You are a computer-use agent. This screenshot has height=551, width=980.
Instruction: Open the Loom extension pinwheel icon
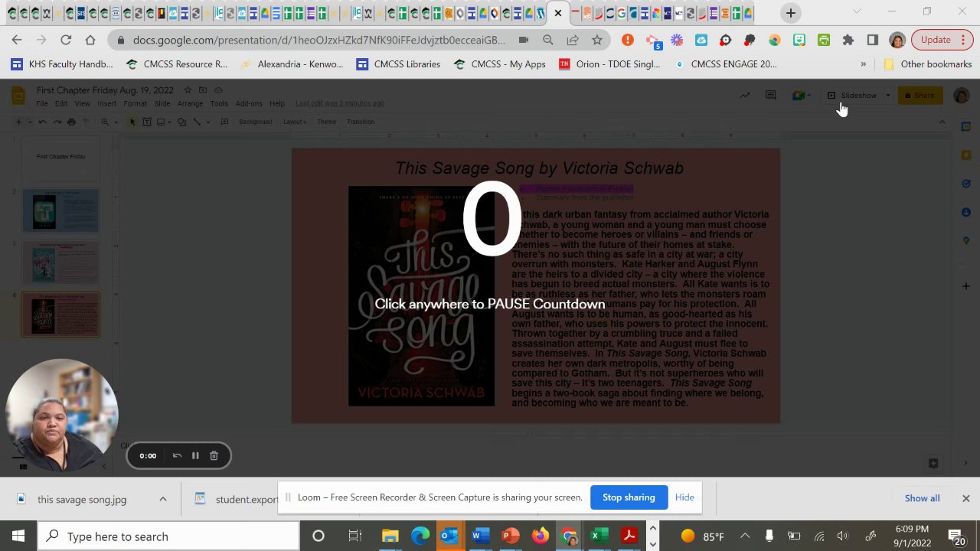pos(676,40)
